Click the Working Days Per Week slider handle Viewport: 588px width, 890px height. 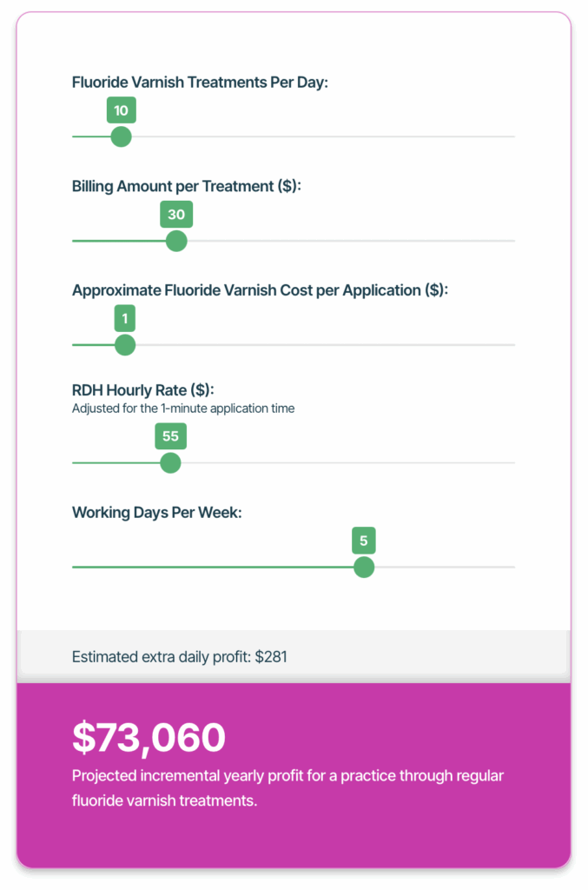pyautogui.click(x=364, y=567)
